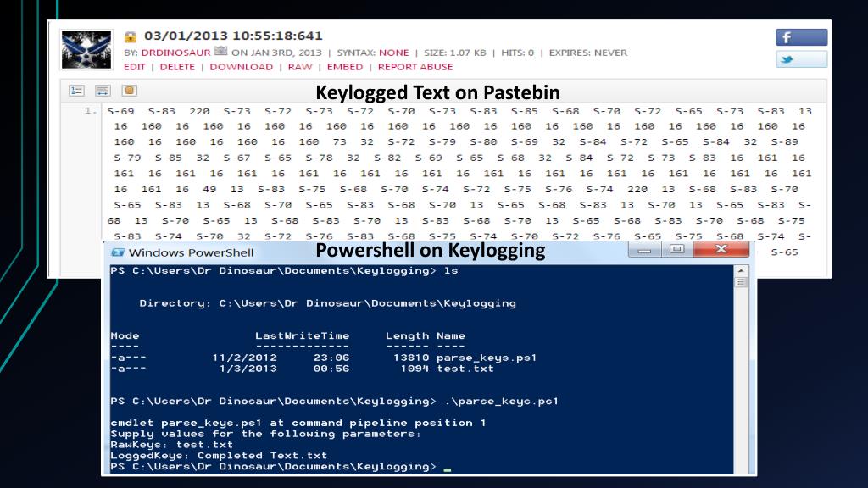The image size is (868, 488).
Task: Click the DELETE link
Action: point(177,67)
